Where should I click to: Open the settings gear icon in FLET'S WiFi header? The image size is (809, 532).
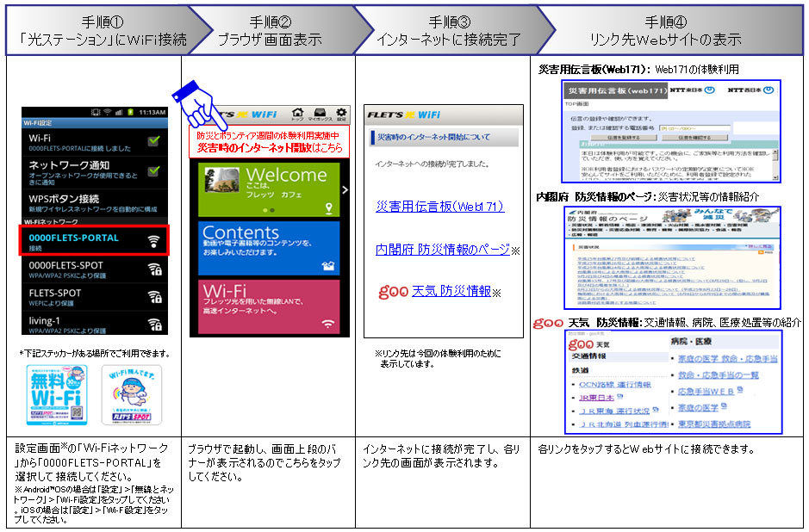[x=341, y=114]
